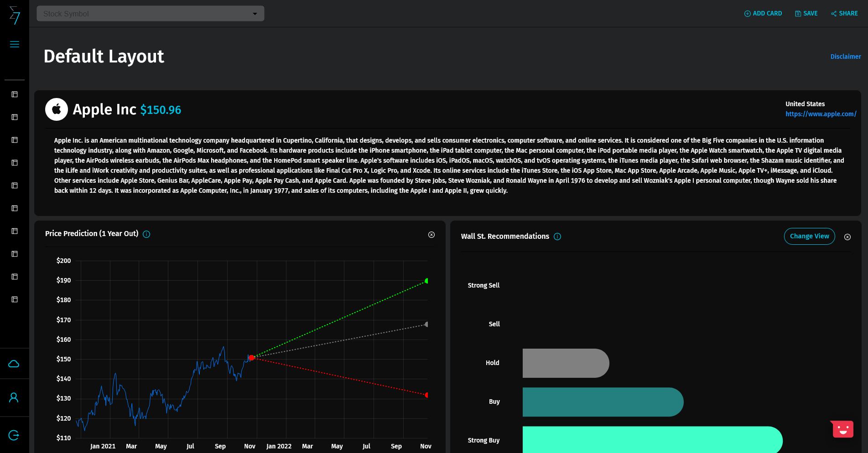
Task: Click the Price Prediction (1 Year Out) title
Action: click(92, 233)
